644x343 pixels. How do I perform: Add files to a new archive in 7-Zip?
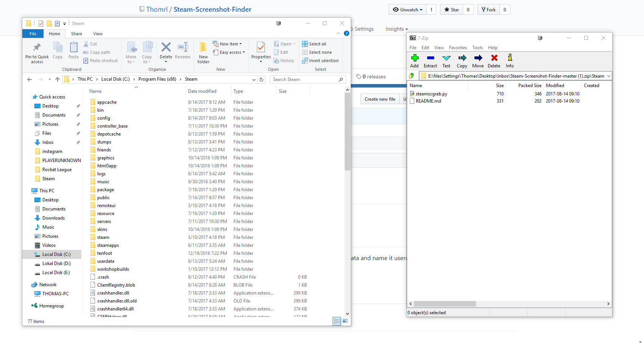pos(415,60)
